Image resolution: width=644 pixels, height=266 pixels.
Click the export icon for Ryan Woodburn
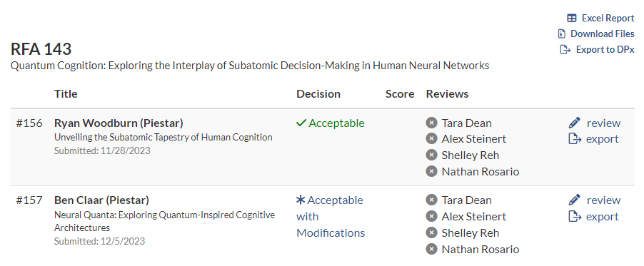pos(575,139)
